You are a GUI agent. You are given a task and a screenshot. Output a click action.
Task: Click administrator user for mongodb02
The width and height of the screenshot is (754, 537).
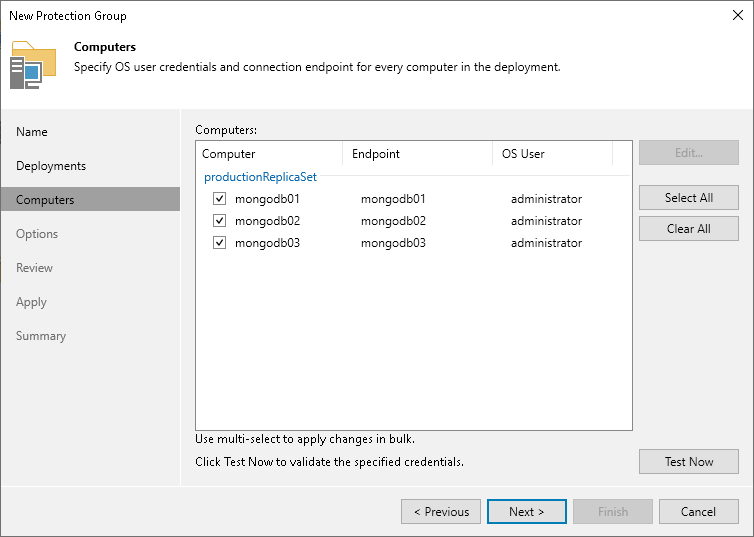(x=546, y=221)
